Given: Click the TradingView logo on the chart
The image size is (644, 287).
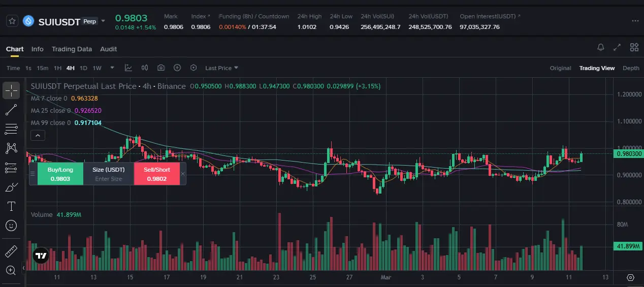Looking at the screenshot, I should 40,256.
